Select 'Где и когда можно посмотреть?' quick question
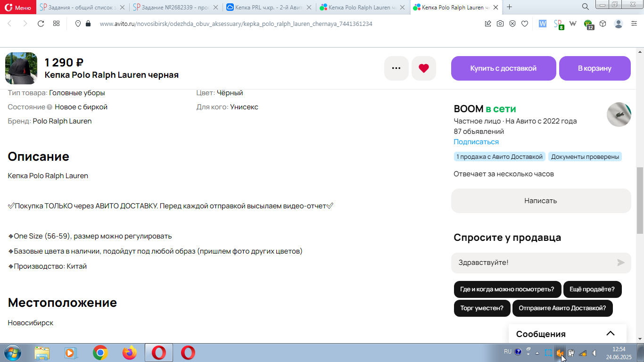The width and height of the screenshot is (644, 362). coord(507,289)
